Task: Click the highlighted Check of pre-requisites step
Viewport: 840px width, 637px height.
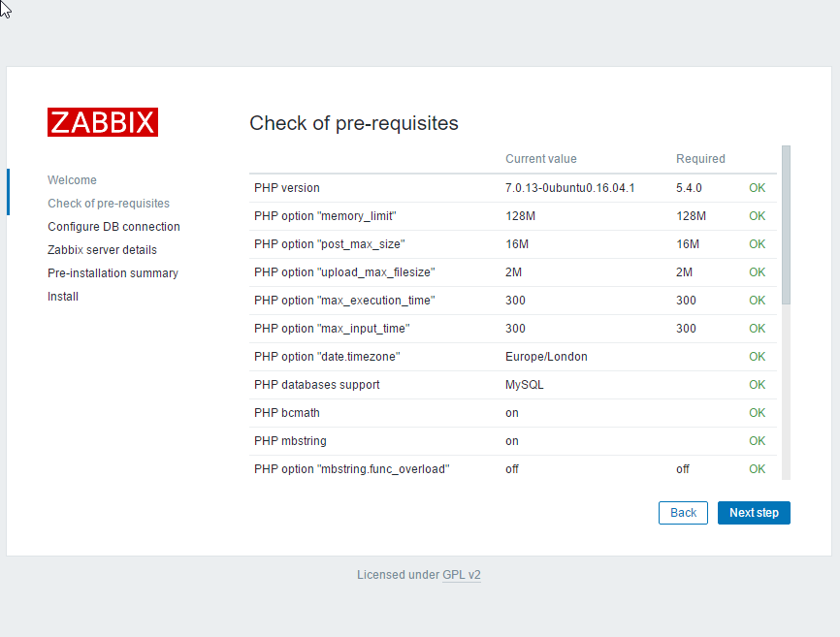Action: pyautogui.click(x=109, y=203)
